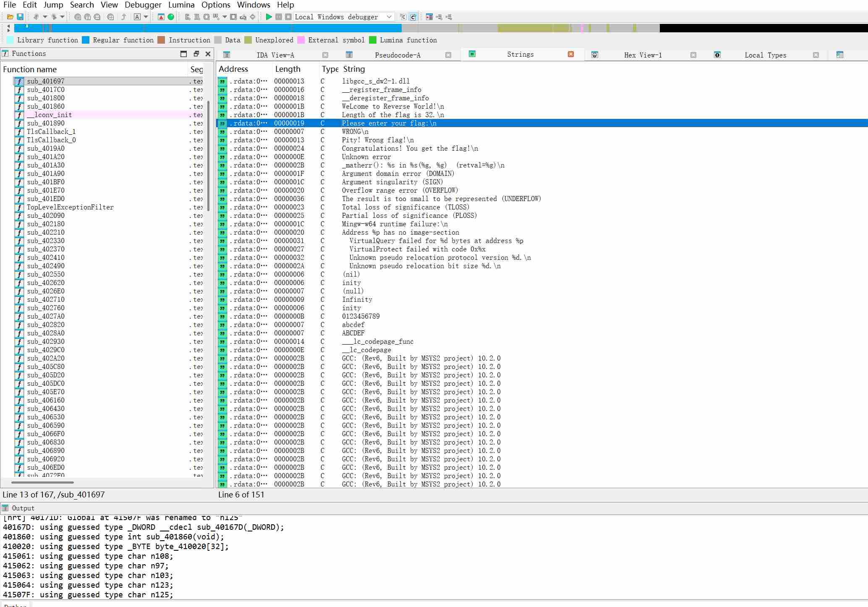868x607 pixels.
Task: Open the Local Windows debugger dropdown
Action: (389, 17)
